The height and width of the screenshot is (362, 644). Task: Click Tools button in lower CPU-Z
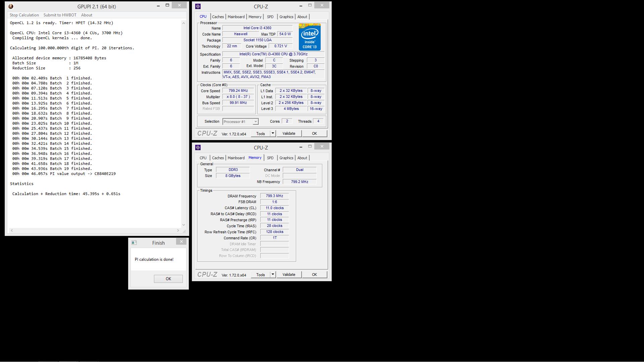(261, 275)
